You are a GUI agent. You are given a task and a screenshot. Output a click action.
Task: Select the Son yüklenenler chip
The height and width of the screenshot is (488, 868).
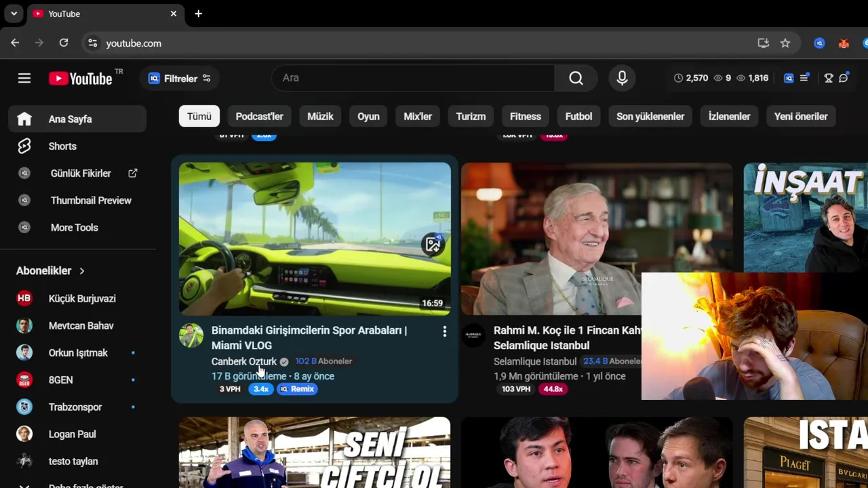coord(650,117)
